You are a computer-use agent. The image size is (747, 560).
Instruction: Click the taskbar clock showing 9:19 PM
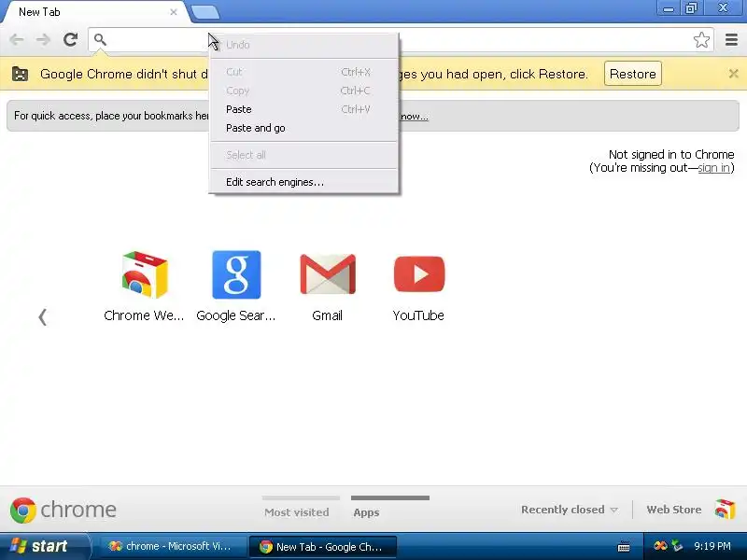coord(712,546)
